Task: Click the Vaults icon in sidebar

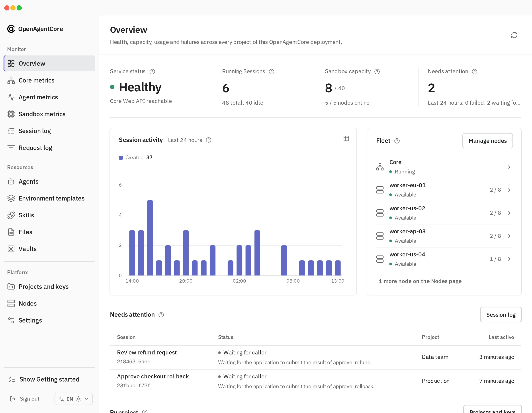Action: (11, 249)
